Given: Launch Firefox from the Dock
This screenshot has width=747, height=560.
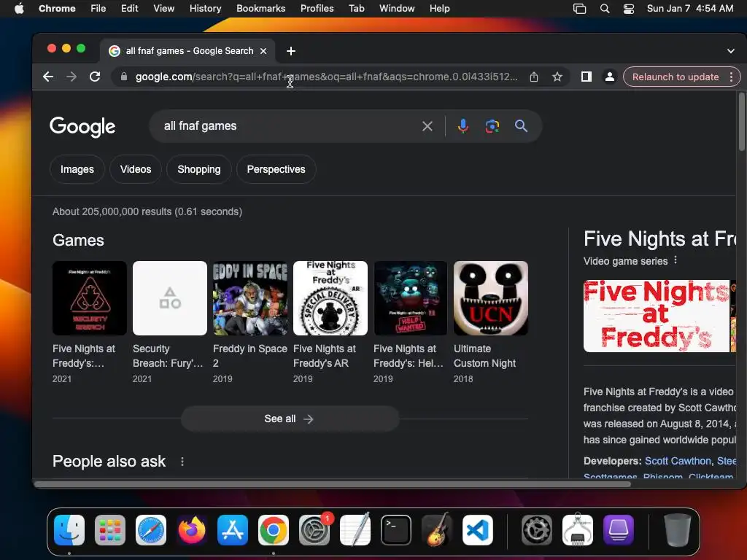Looking at the screenshot, I should [x=192, y=530].
